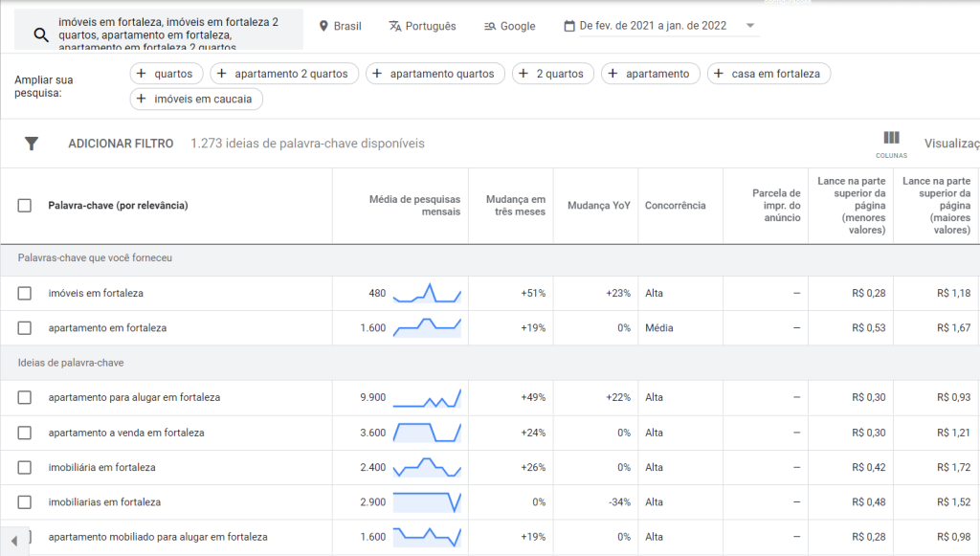Sort by Parcela de impr. do anúncio header
Screen dimensions: 980x556
pos(776,206)
